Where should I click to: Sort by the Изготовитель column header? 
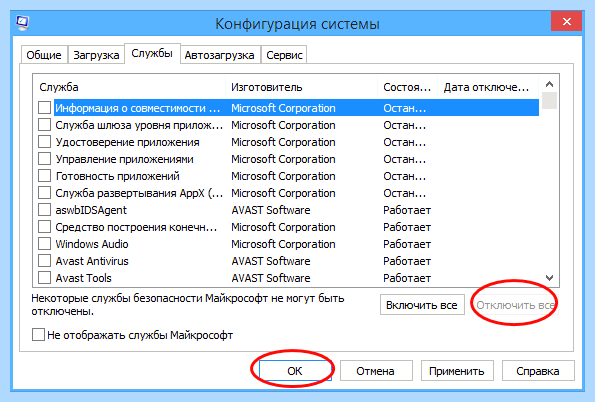(x=302, y=87)
